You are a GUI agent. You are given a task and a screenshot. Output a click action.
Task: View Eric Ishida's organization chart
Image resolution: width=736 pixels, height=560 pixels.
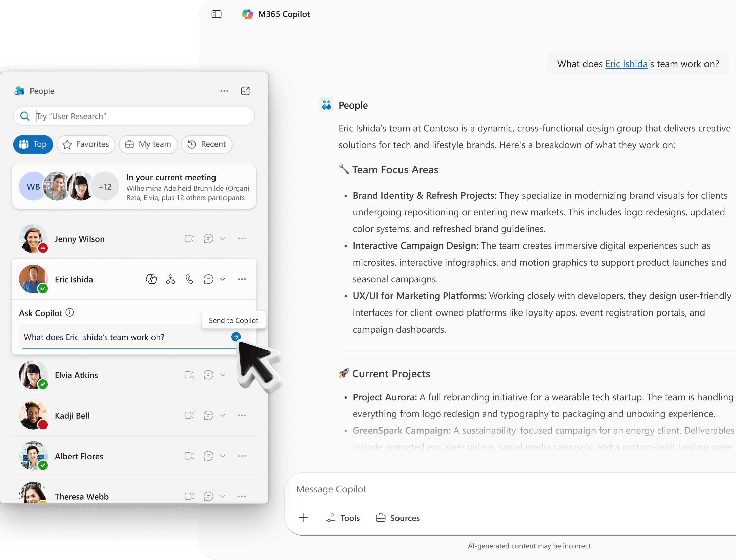pyautogui.click(x=171, y=279)
